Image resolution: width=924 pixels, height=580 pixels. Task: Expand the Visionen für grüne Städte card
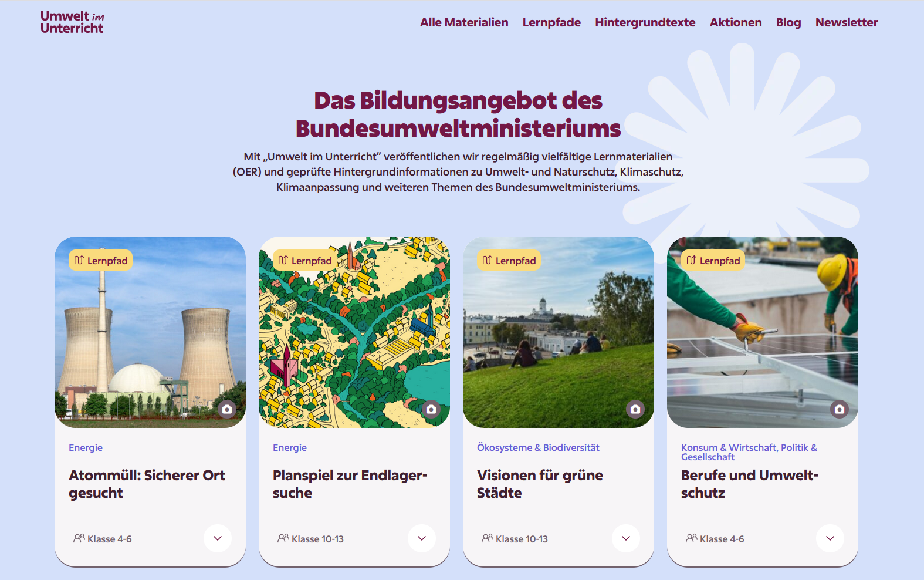pyautogui.click(x=626, y=538)
